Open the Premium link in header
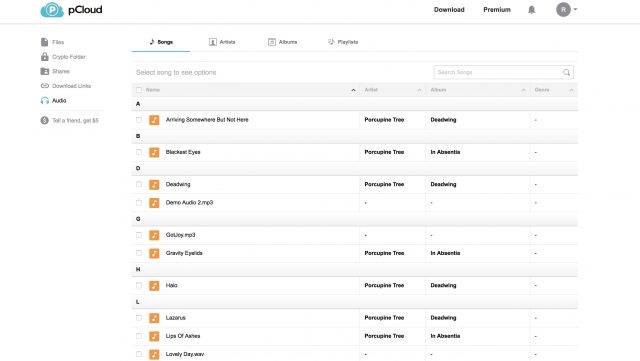 click(497, 9)
